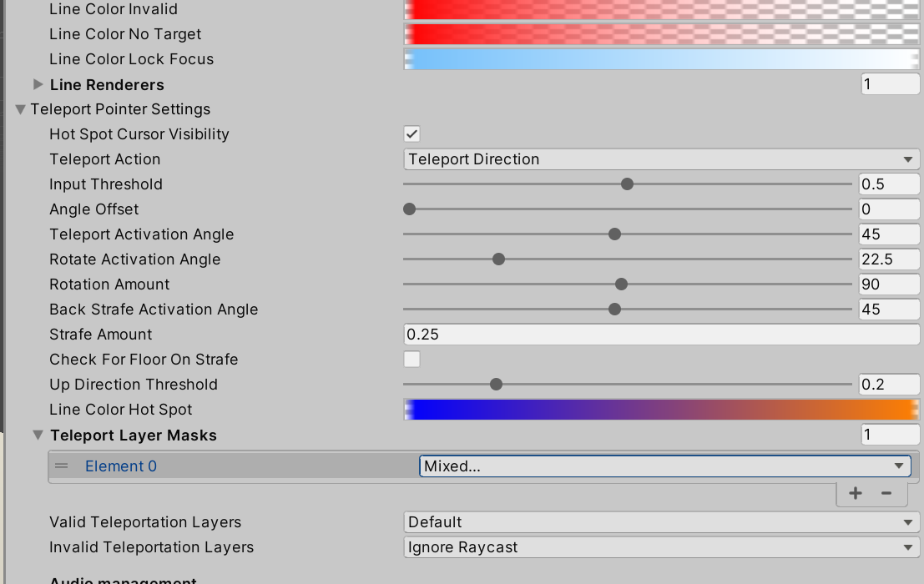Change Invalid Teleportation Layers from Ignore Raycast
The height and width of the screenshot is (584, 924).
tap(659, 547)
